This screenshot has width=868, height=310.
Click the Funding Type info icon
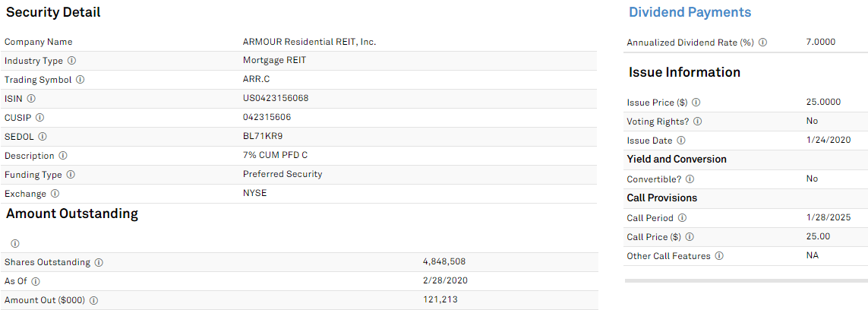(71, 175)
